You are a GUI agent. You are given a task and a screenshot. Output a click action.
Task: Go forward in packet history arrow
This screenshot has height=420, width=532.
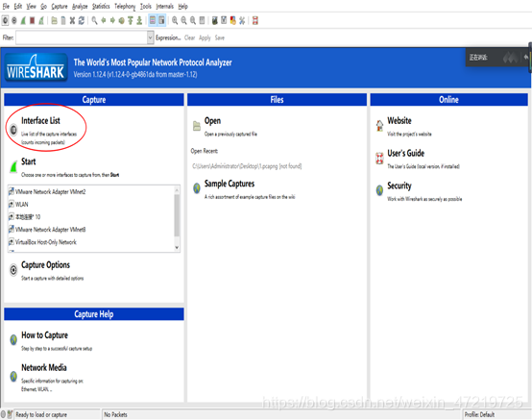(112, 21)
